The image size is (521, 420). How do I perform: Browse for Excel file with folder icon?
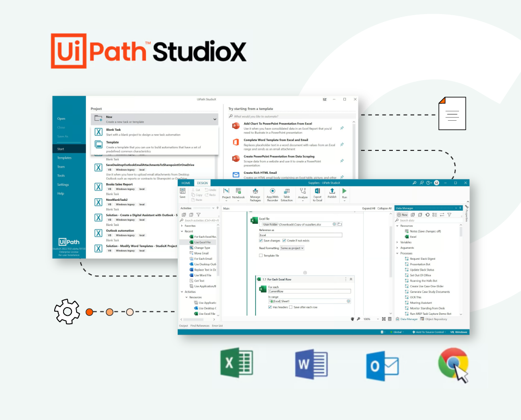point(340,224)
